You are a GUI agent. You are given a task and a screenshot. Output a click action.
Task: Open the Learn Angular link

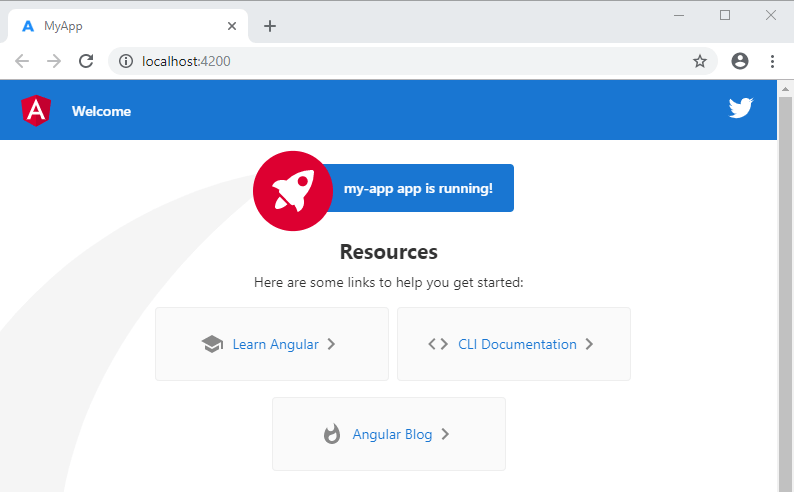[275, 344]
